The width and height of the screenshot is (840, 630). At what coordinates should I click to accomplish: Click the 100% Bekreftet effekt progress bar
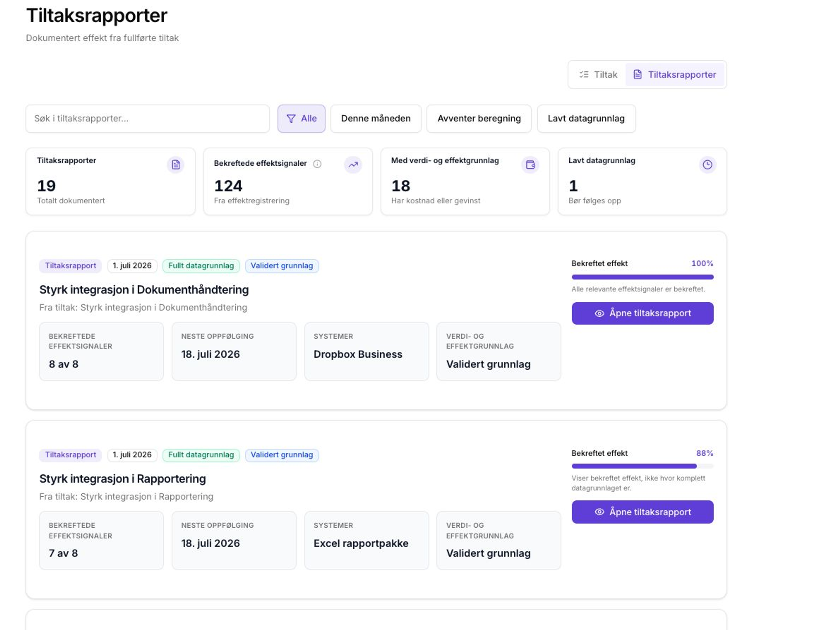coord(643,277)
